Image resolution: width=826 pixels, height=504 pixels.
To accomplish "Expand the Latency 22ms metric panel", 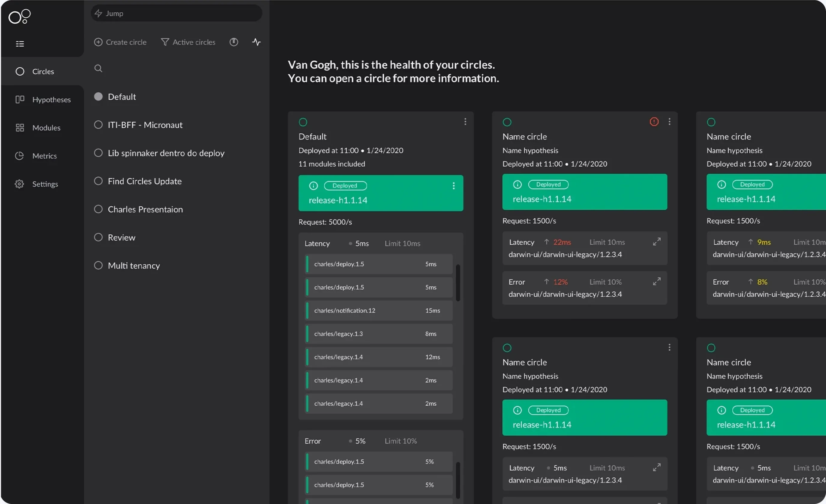I will click(x=657, y=241).
